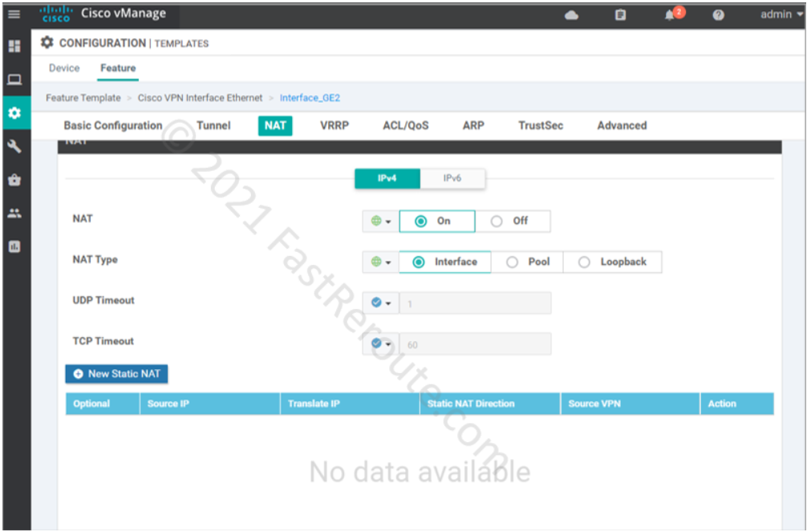The width and height of the screenshot is (807, 532).
Task: Open the Interface_GE2 breadcrumb link
Action: (x=310, y=97)
